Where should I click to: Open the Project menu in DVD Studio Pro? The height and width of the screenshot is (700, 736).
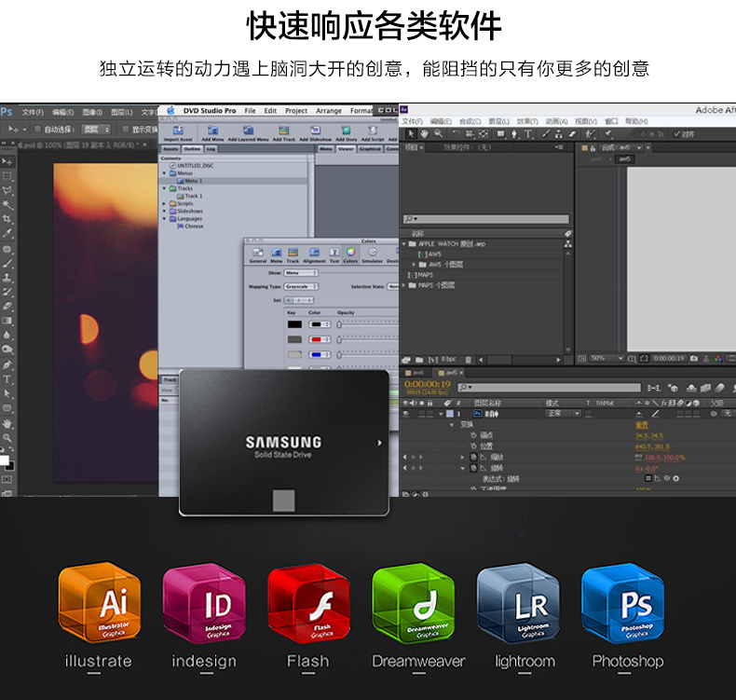coord(296,111)
